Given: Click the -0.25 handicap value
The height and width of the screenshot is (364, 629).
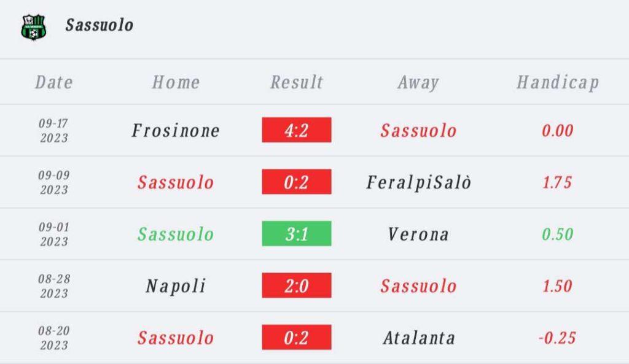Looking at the screenshot, I should click(558, 338).
